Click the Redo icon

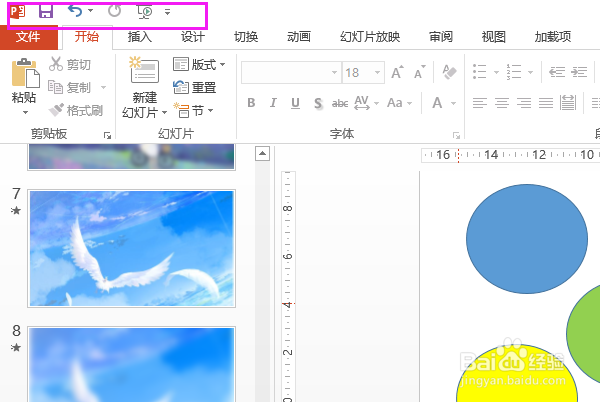114,11
